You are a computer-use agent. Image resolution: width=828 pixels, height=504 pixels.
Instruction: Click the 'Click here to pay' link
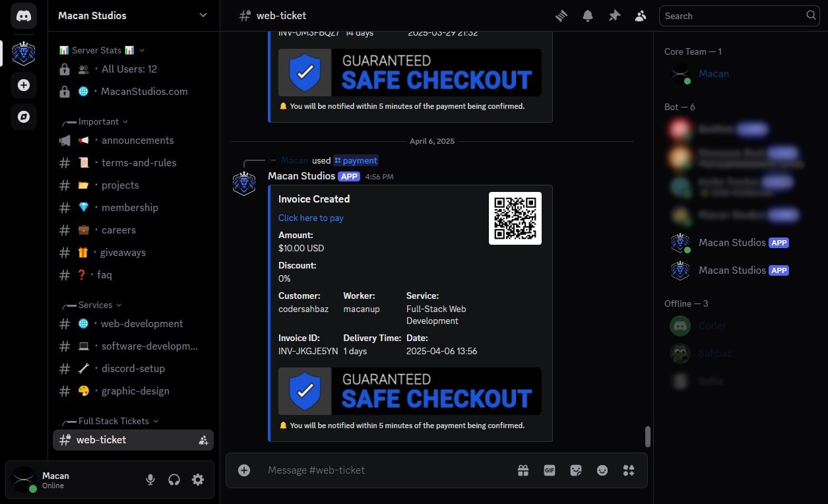(311, 218)
